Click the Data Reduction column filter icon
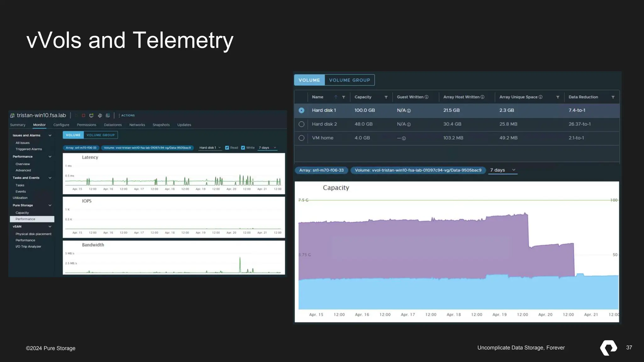 pyautogui.click(x=613, y=97)
